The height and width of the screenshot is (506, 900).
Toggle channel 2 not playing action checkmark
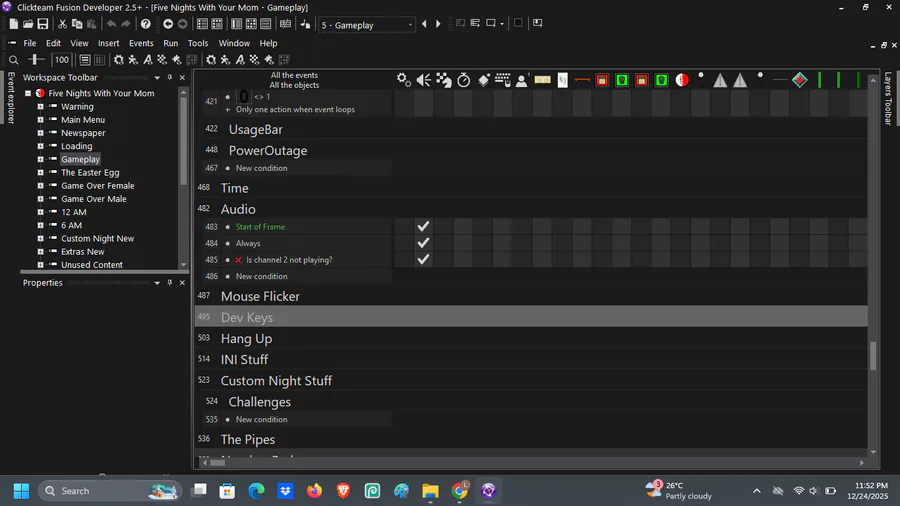424,260
